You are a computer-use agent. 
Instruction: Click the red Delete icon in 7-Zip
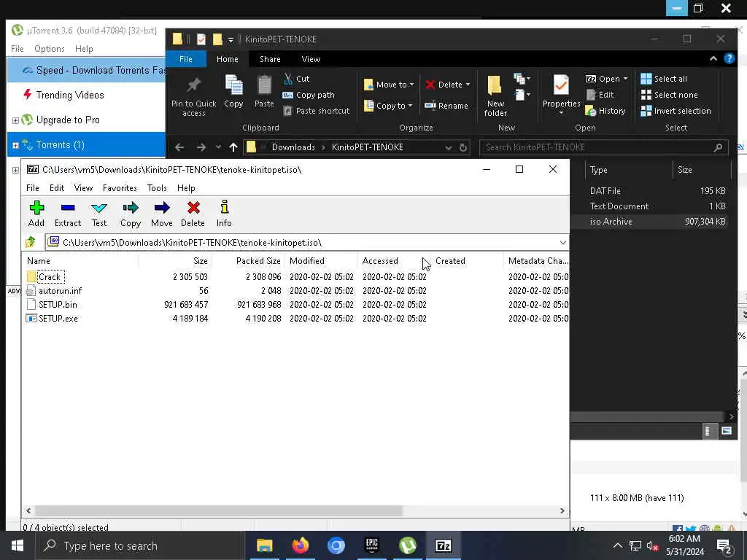click(193, 214)
